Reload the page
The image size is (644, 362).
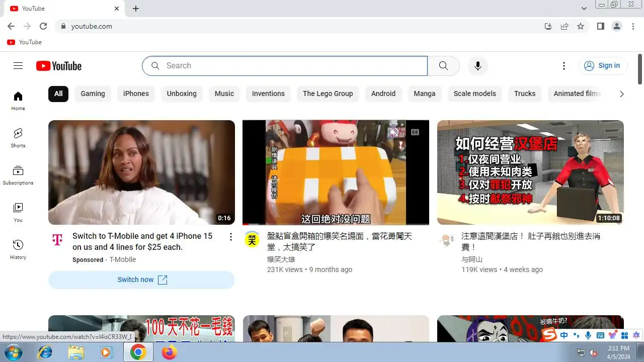coord(43,26)
